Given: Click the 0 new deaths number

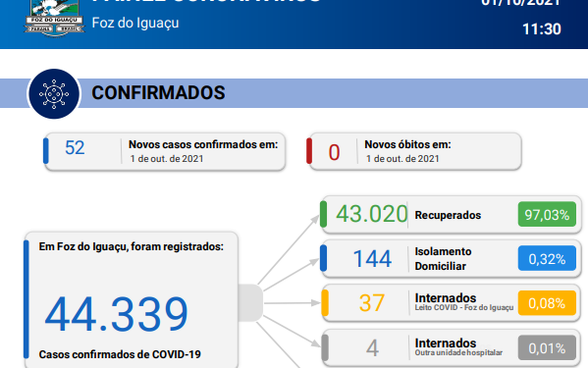Looking at the screenshot, I should pyautogui.click(x=334, y=152).
